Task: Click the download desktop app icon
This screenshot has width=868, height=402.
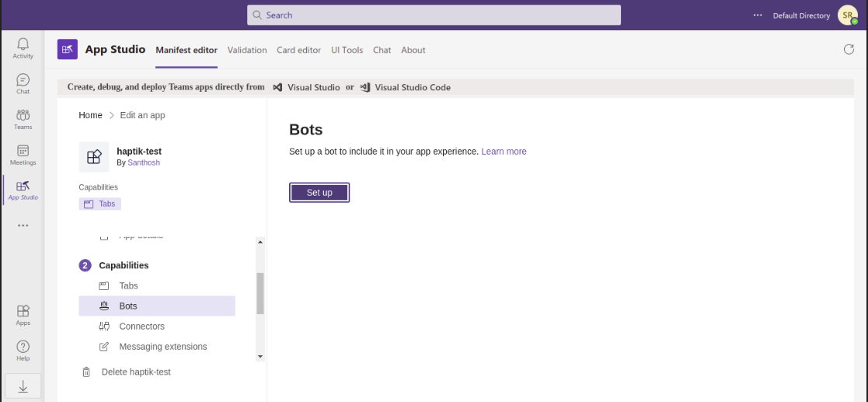Action: pyautogui.click(x=23, y=387)
